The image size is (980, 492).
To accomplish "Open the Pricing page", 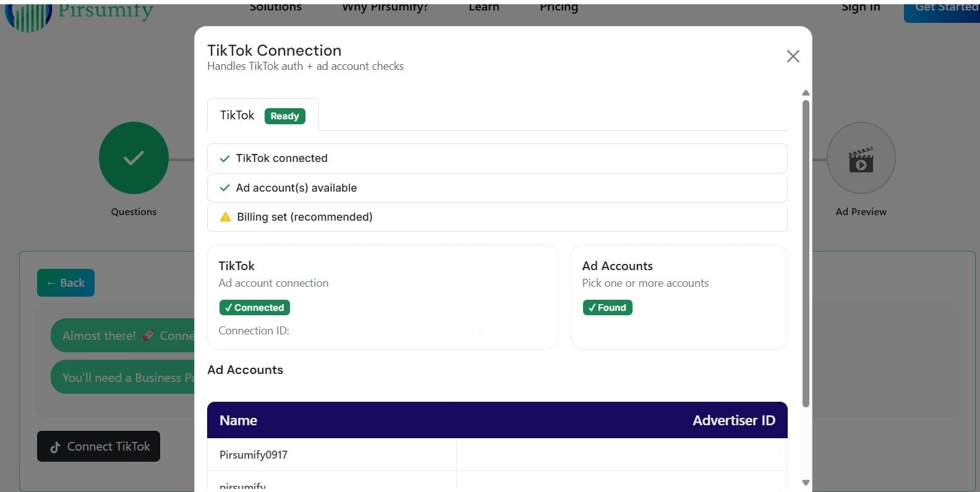I will (558, 7).
